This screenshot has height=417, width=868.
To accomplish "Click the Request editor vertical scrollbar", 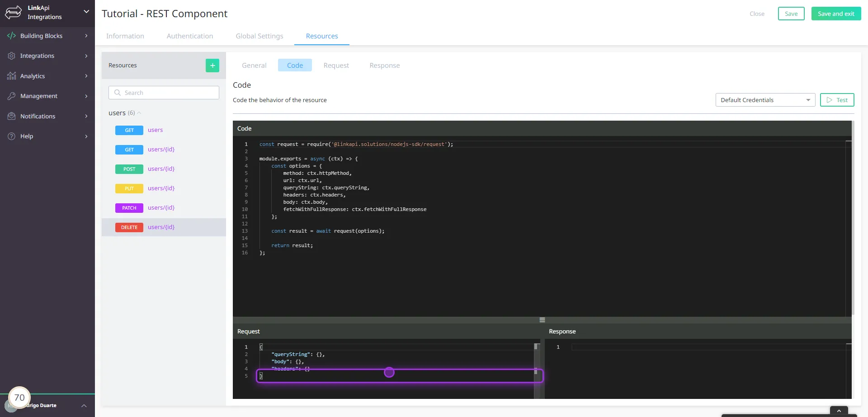I will (x=537, y=370).
